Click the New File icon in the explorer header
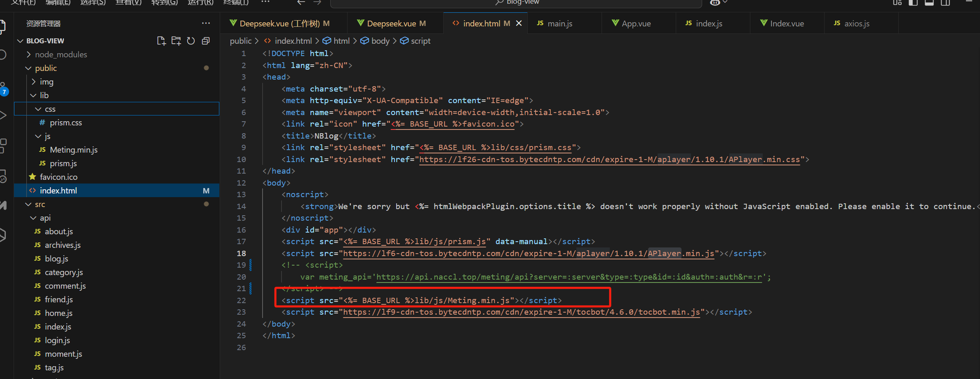980x379 pixels. click(x=161, y=41)
